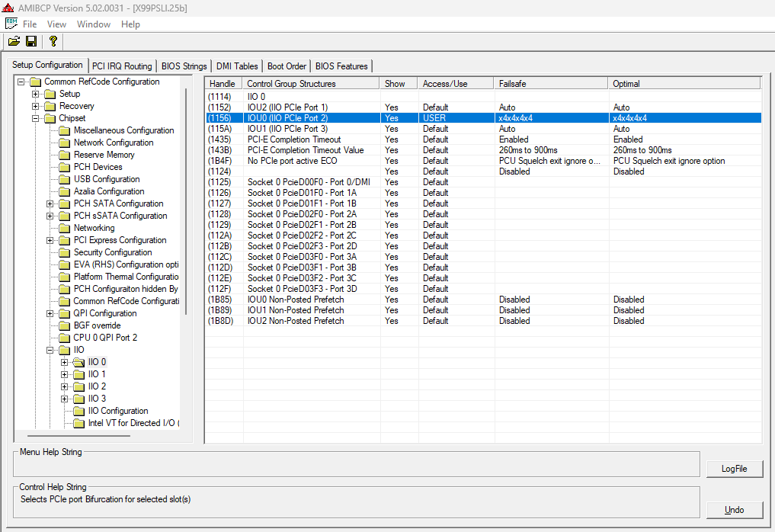
Task: Open the Help menu
Action: [130, 24]
